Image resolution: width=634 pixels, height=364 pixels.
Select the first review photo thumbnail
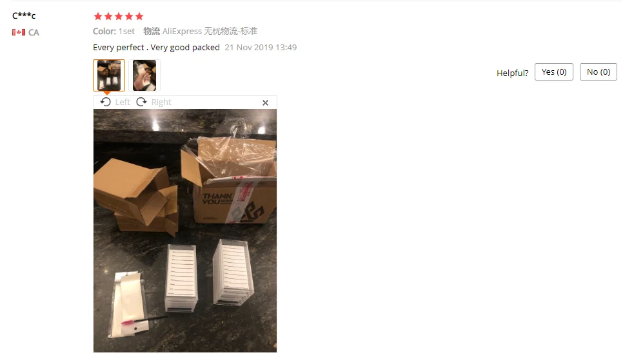pos(109,75)
